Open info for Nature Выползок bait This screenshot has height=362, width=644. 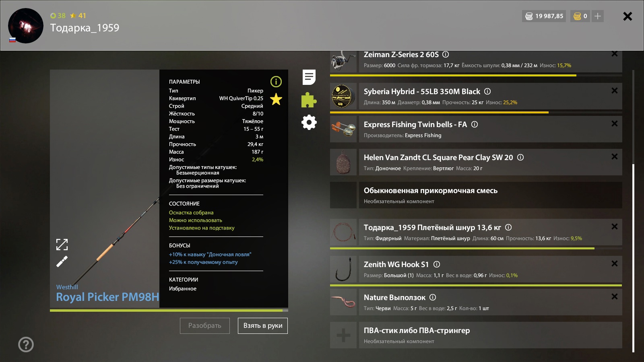pos(433,297)
